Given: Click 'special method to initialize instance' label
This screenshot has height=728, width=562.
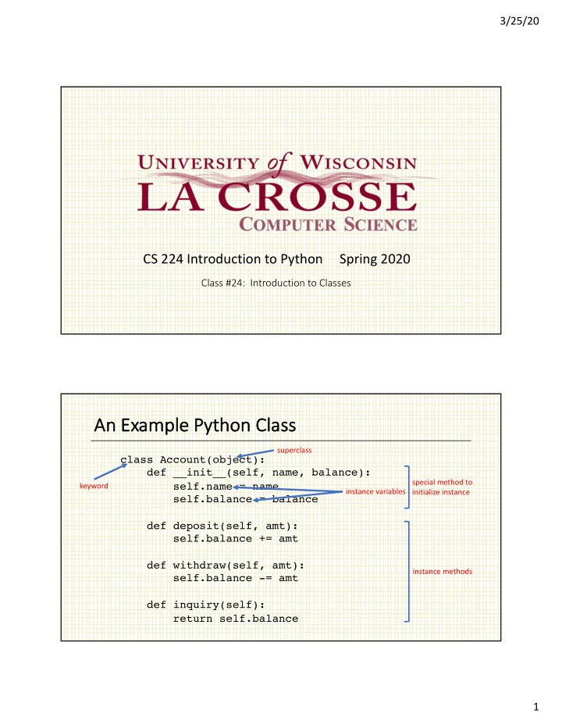Looking at the screenshot, I should [x=442, y=487].
